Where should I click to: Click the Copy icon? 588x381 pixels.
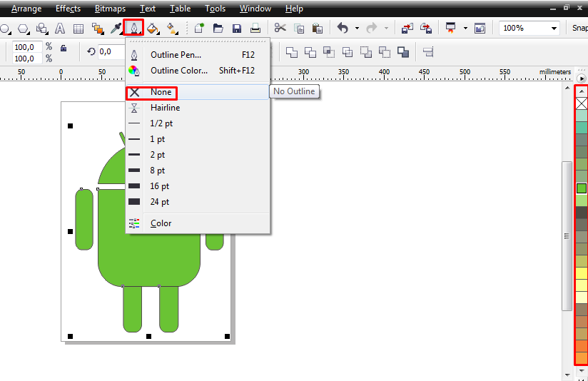299,29
